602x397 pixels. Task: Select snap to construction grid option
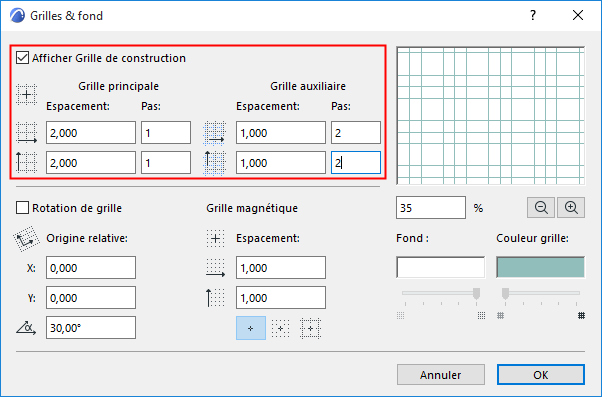click(x=310, y=328)
